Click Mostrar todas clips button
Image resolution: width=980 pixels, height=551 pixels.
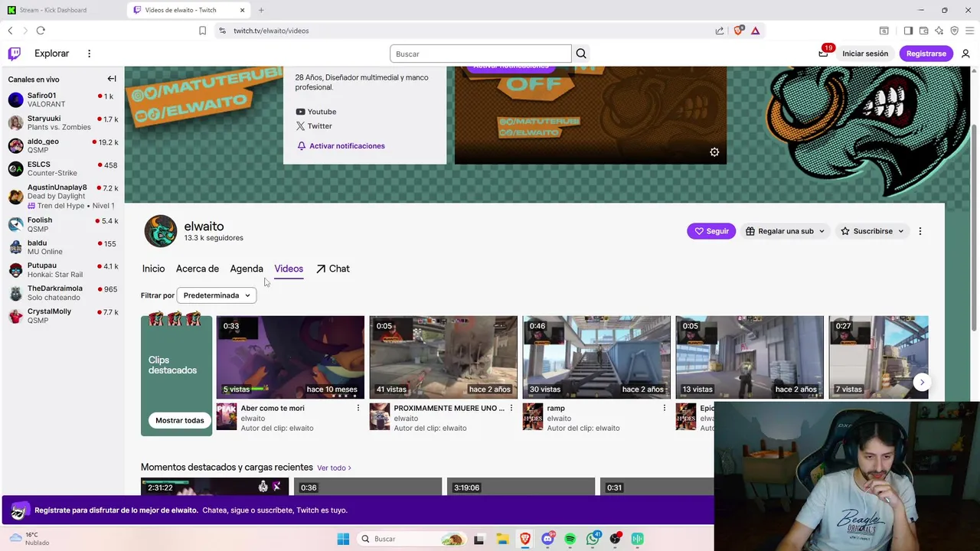[x=180, y=420]
